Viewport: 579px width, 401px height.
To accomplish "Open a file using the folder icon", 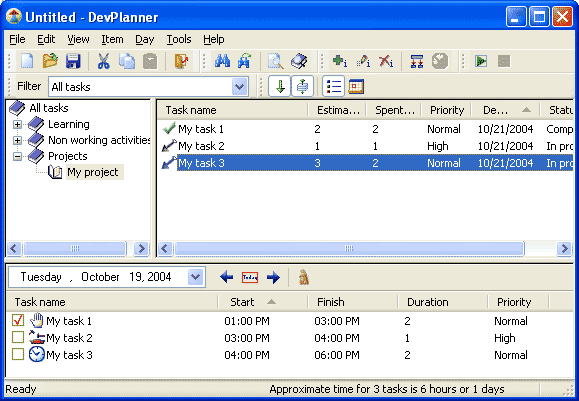I will pyautogui.click(x=50, y=61).
